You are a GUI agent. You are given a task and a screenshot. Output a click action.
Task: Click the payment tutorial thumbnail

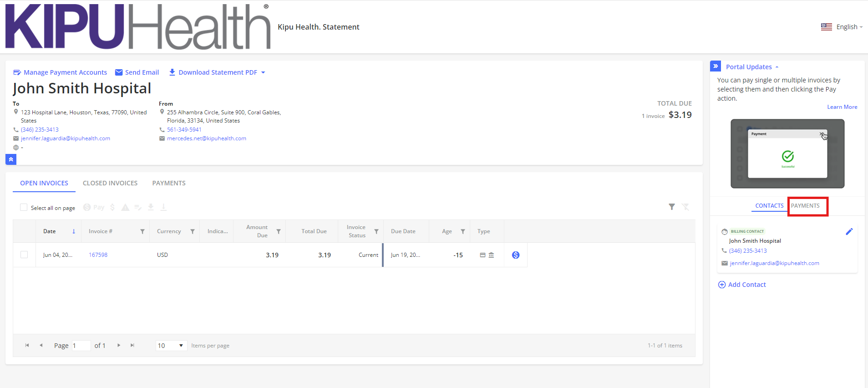click(787, 154)
